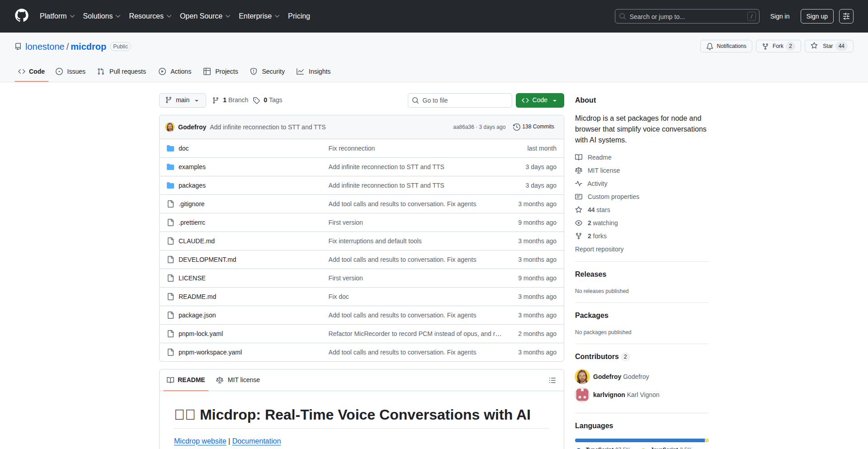Click Report repository link
This screenshot has height=449, width=868.
[599, 249]
